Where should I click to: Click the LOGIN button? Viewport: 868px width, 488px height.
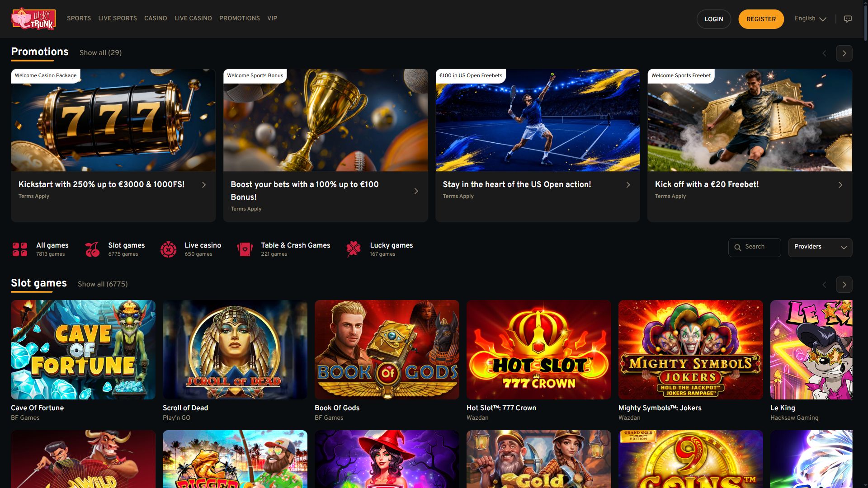[x=714, y=19]
